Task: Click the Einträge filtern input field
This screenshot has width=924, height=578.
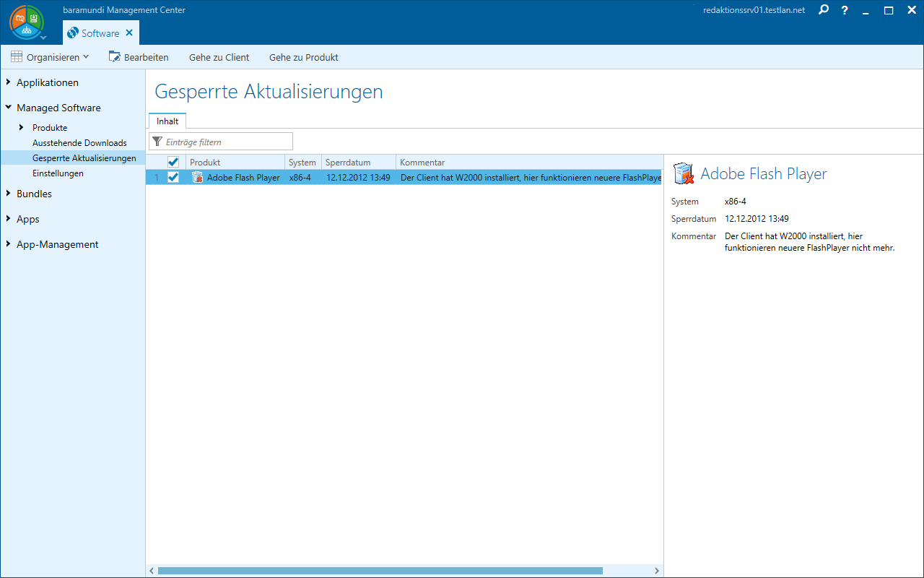Action: (227, 142)
